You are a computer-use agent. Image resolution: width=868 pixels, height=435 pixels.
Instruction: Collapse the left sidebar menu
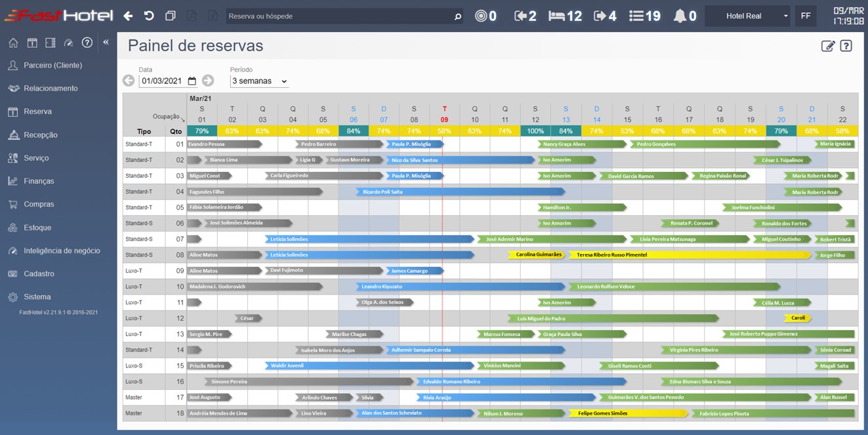tap(106, 42)
